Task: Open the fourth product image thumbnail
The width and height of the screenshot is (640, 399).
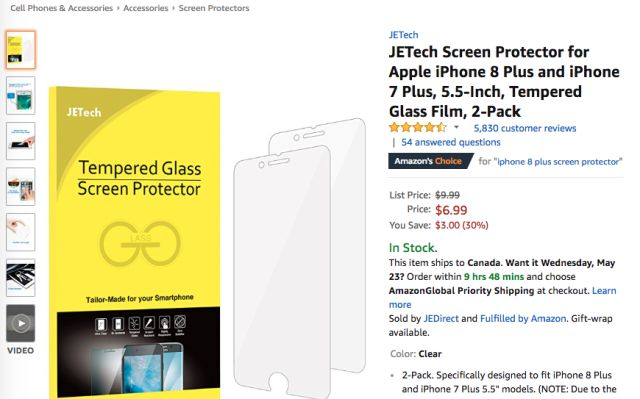Action: click(20, 186)
